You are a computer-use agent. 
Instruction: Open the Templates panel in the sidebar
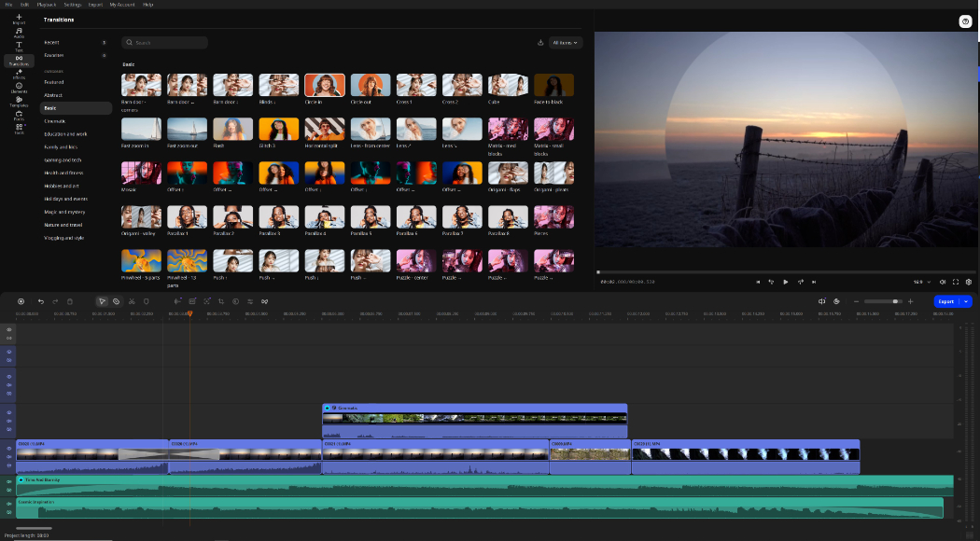19,101
